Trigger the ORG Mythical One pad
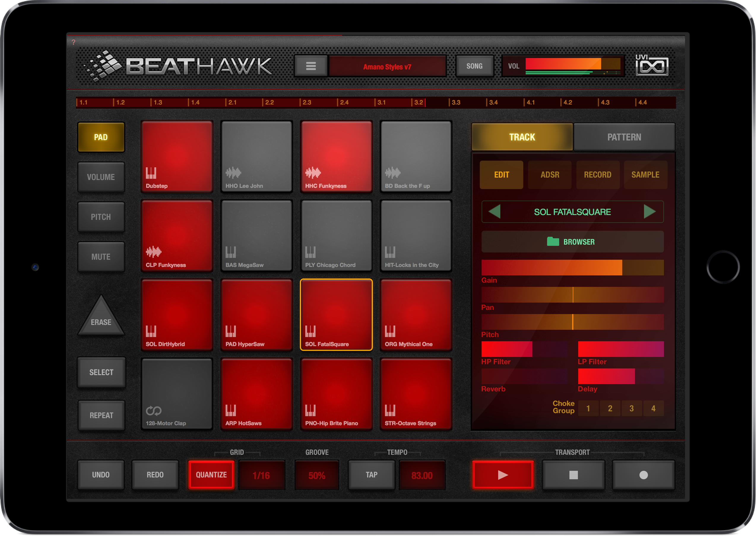 [x=416, y=315]
